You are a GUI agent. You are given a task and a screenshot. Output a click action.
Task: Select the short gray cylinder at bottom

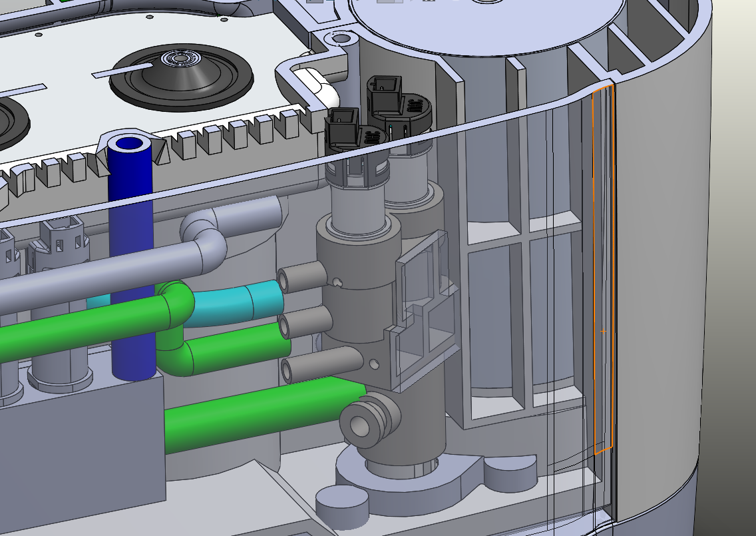pyautogui.click(x=343, y=507)
